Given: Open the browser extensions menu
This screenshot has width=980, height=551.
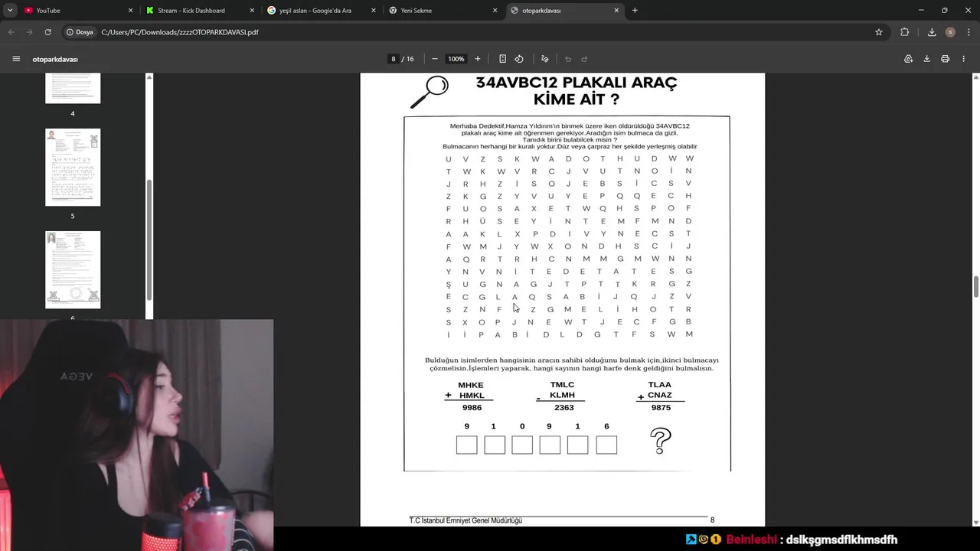Looking at the screenshot, I should tap(905, 32).
